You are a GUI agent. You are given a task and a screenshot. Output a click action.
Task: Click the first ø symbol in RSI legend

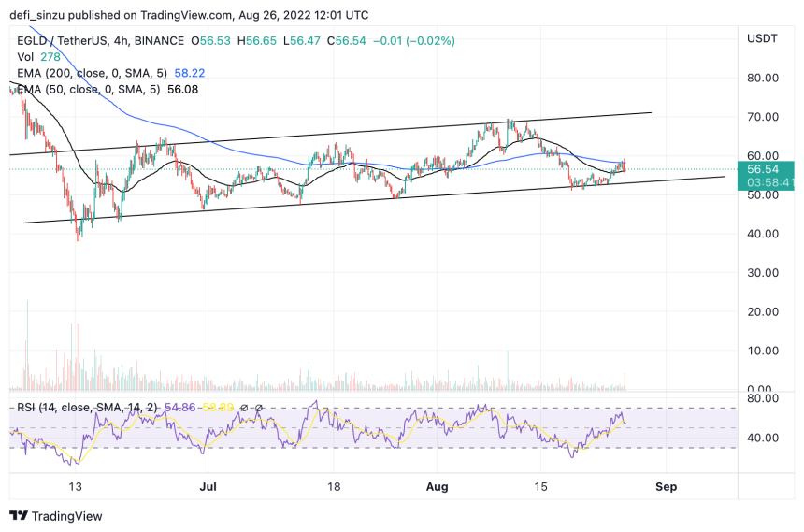(244, 408)
